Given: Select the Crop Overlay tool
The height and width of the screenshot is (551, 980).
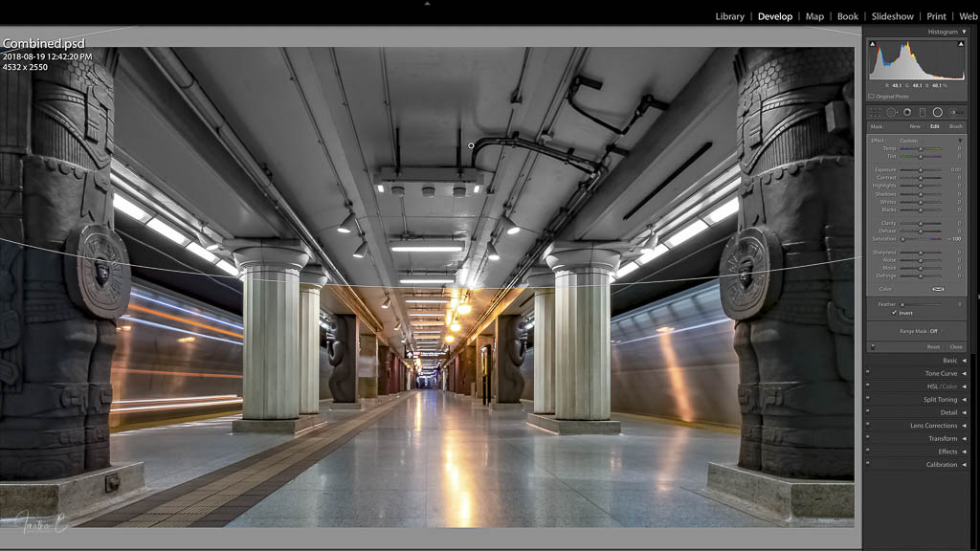Looking at the screenshot, I should (876, 113).
